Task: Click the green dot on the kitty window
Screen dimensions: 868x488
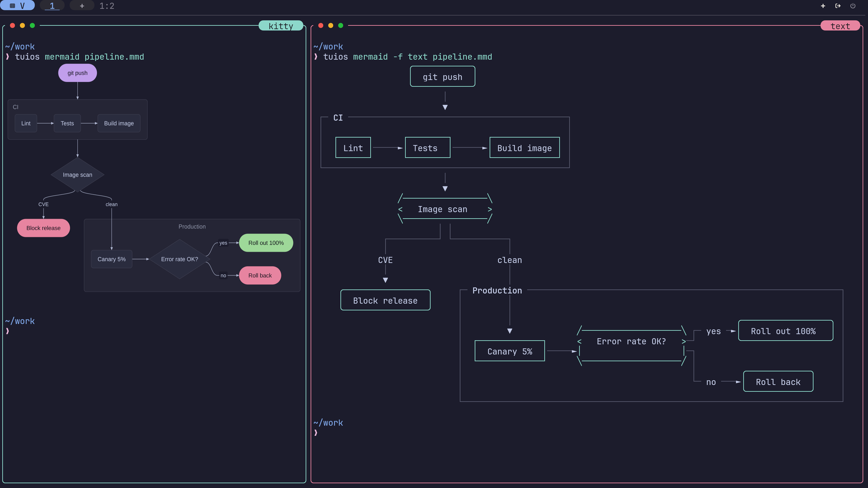Action: pos(32,25)
